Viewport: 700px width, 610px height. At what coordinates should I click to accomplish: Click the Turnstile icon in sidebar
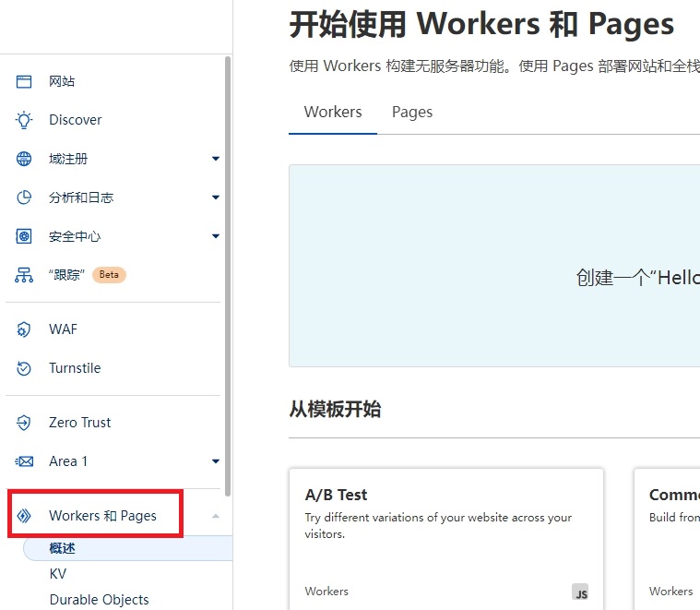tap(24, 368)
